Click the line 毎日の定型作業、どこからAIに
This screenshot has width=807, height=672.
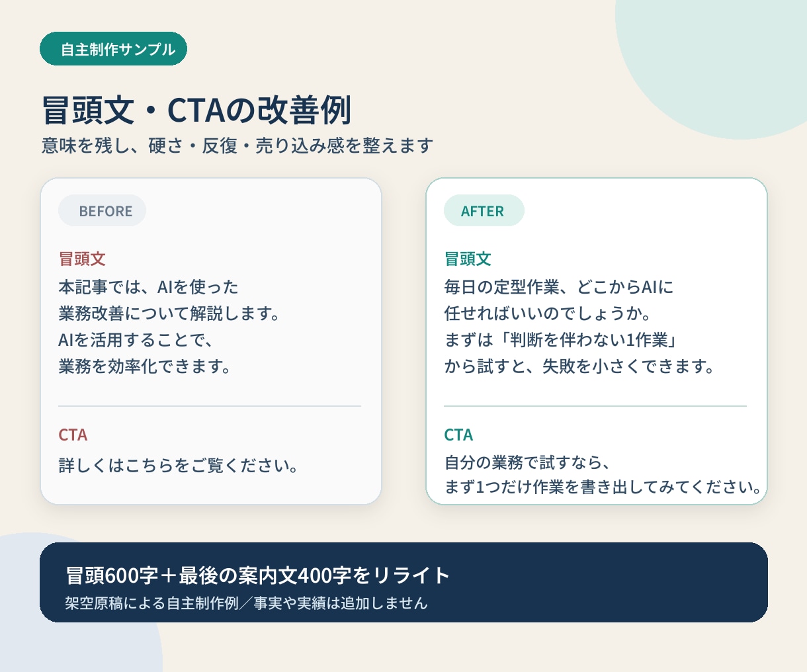click(559, 286)
